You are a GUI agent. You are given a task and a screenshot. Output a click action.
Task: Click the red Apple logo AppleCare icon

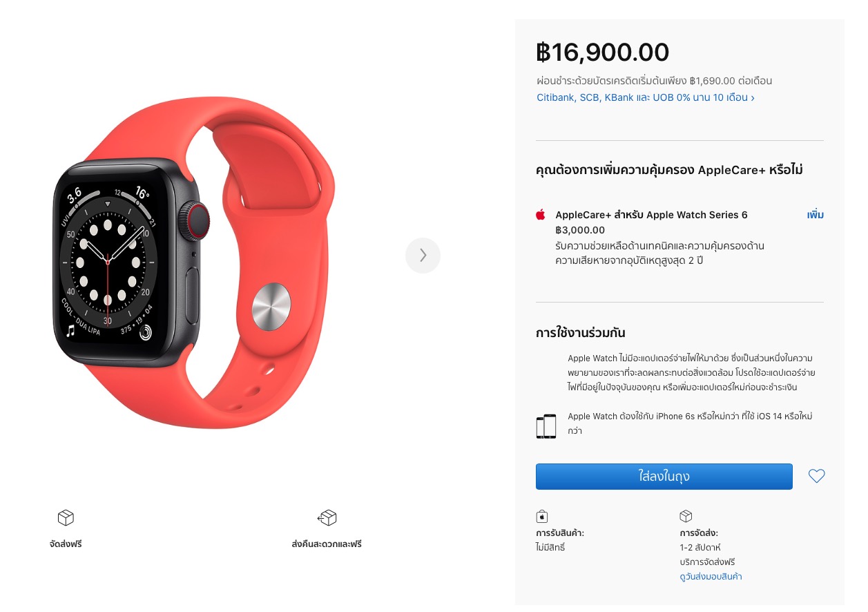541,214
